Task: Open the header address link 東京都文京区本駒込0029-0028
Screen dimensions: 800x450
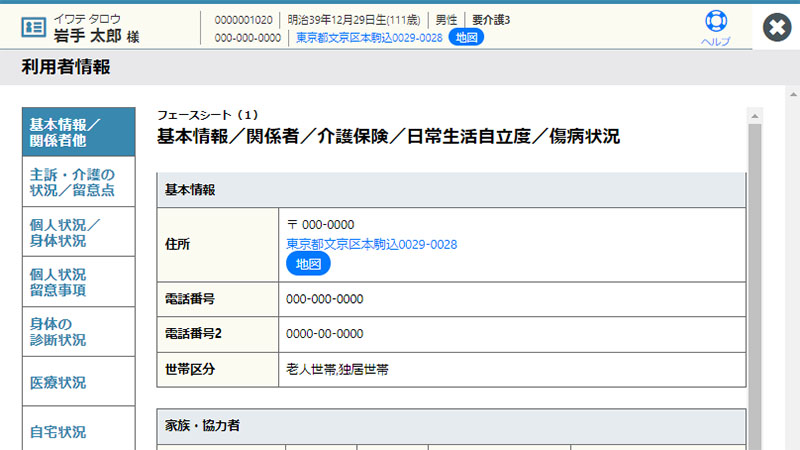Action: [x=369, y=38]
